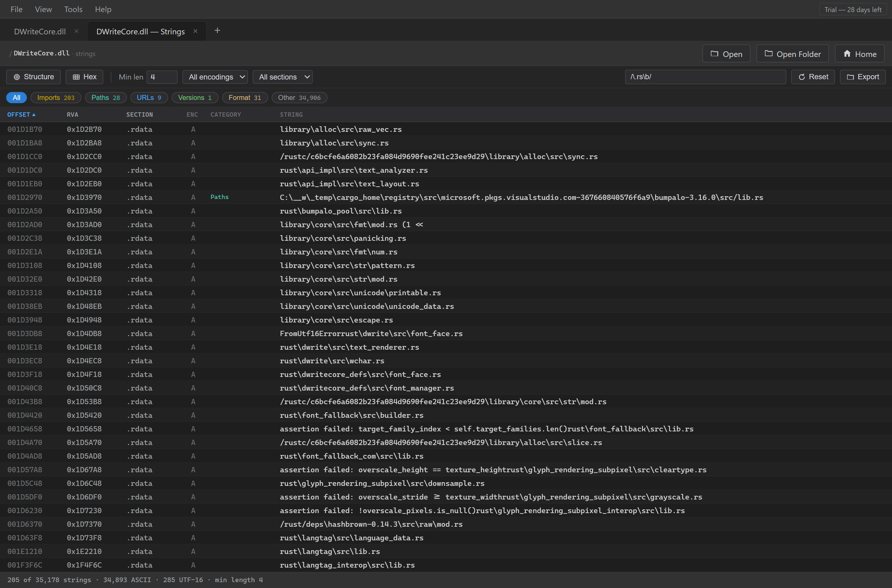Close the DWriteCore.dll — Strings tab
Viewport: 892px width, 588px height.
click(x=195, y=31)
